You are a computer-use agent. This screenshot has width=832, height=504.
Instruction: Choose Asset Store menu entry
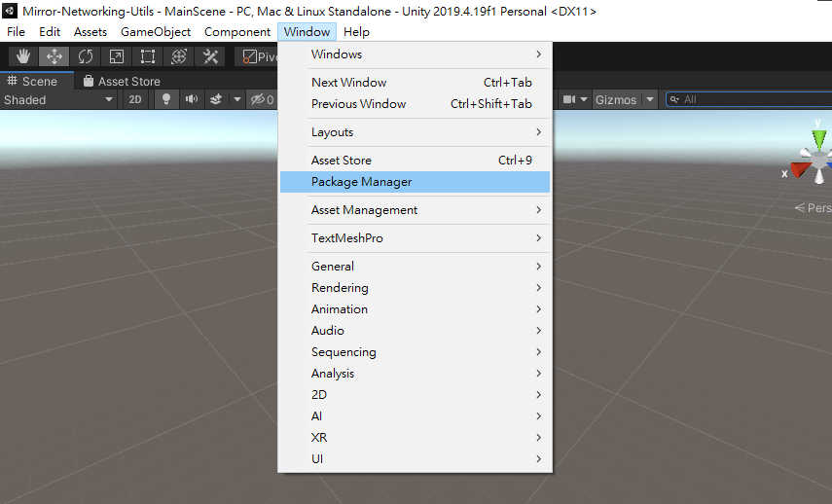tap(415, 161)
